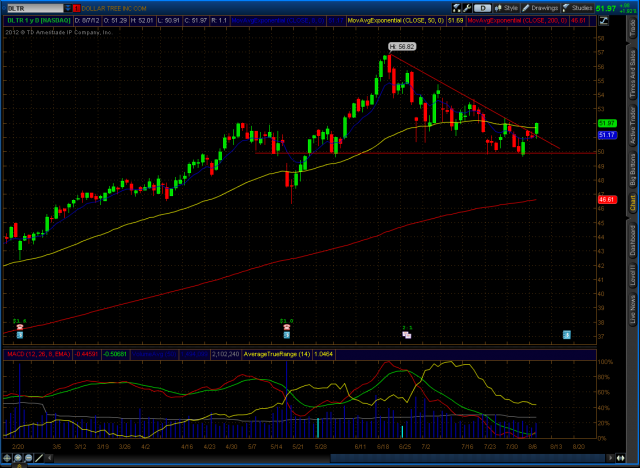The width and height of the screenshot is (640, 468).
Task: Click the red alert icon beside symbol
Action: pyautogui.click(x=77, y=8)
